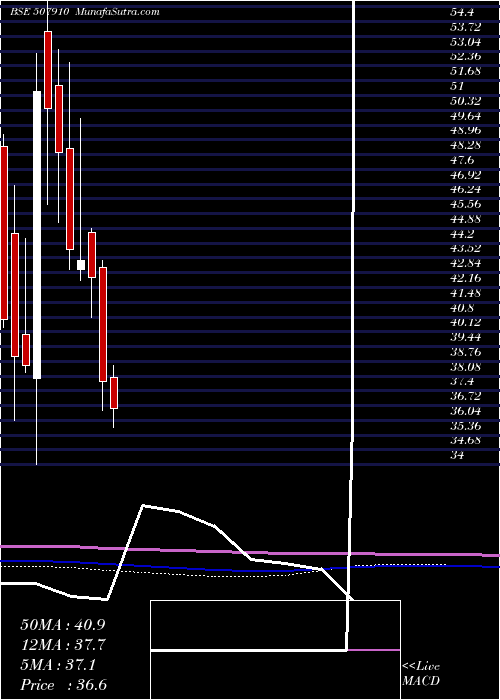The width and height of the screenshot is (500, 700).
Task: Select the small white doji candlestick
Action: (81, 265)
